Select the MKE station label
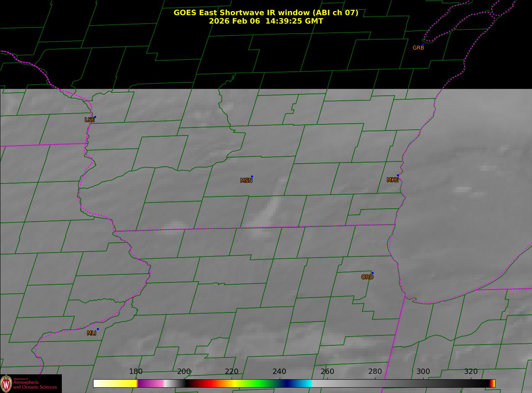Image resolution: width=532 pixels, height=393 pixels. [392, 180]
